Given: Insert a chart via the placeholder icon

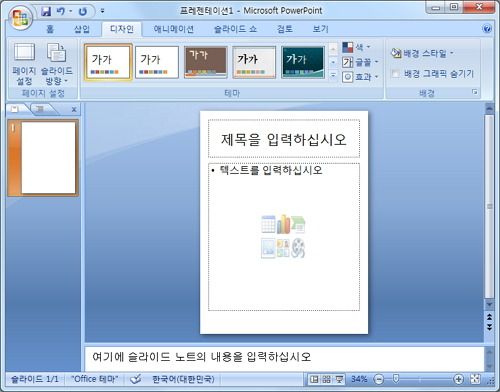Looking at the screenshot, I should point(283,224).
